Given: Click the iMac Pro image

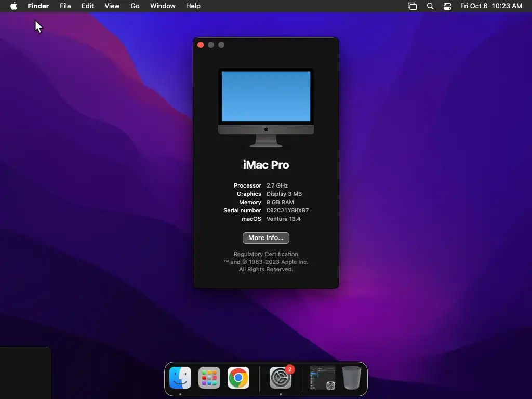Looking at the screenshot, I should click(266, 108).
